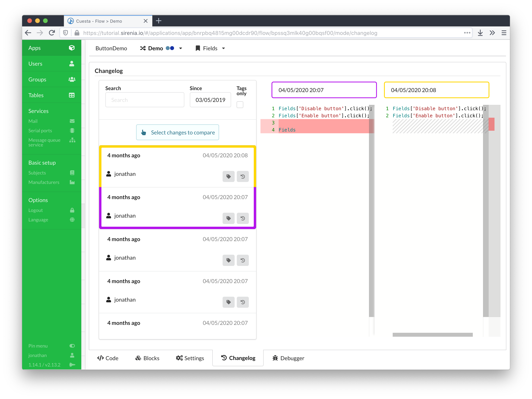
Task: Switch to the Debugger tab
Action: [288, 358]
